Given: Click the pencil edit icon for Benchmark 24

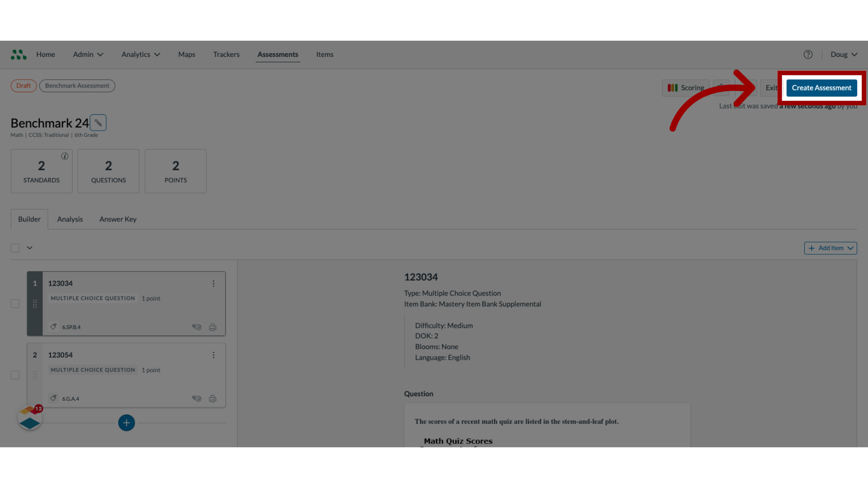Looking at the screenshot, I should tap(98, 123).
